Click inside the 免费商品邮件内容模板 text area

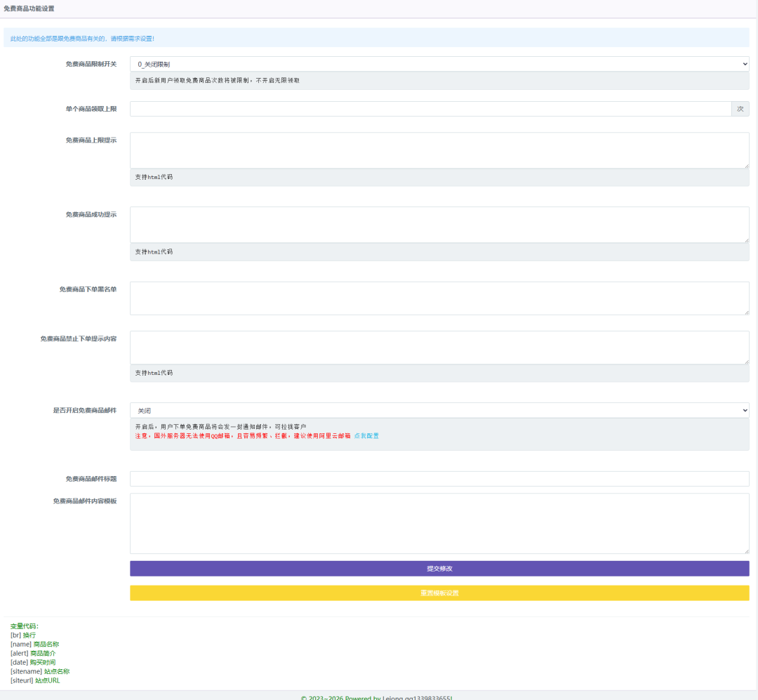click(439, 523)
